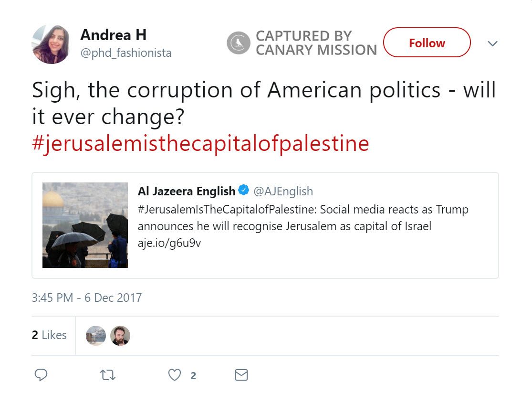532x405 pixels.
Task: Click Al Jazeera's blue verified badge
Action: coord(242,191)
